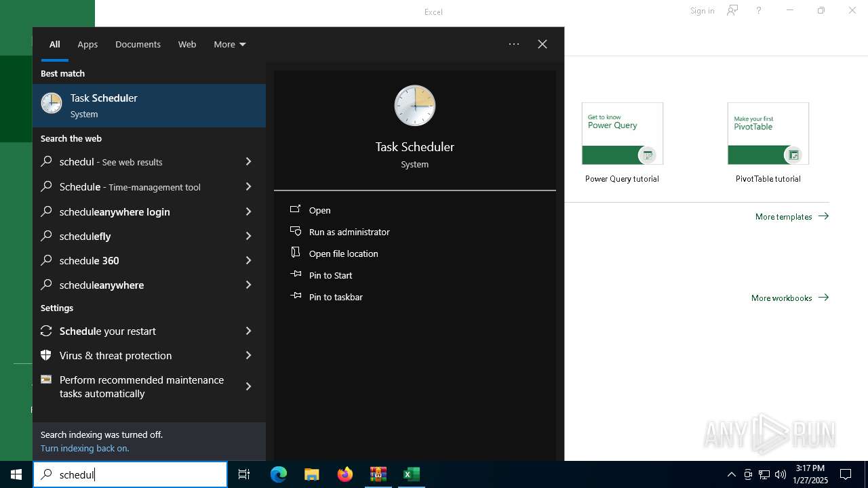Click Excel Help question mark icon

pos(759,11)
